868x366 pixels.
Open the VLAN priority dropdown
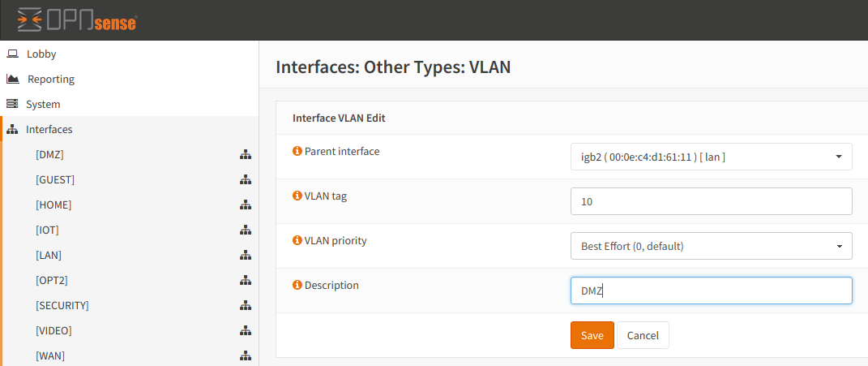(711, 246)
